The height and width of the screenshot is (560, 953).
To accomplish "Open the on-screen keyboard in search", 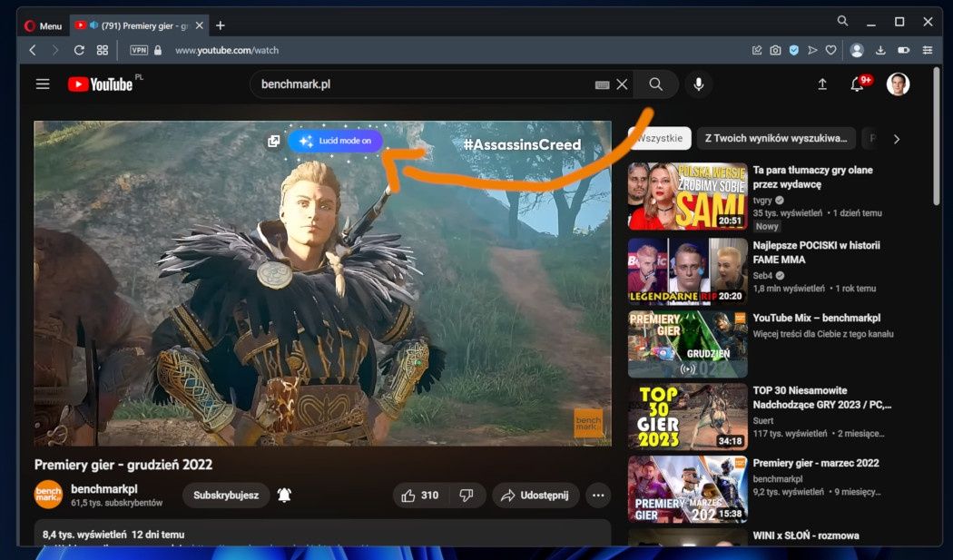I will [x=602, y=85].
